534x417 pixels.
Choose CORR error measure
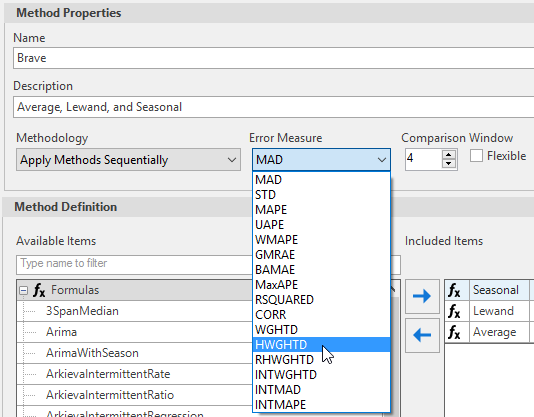pyautogui.click(x=321, y=314)
